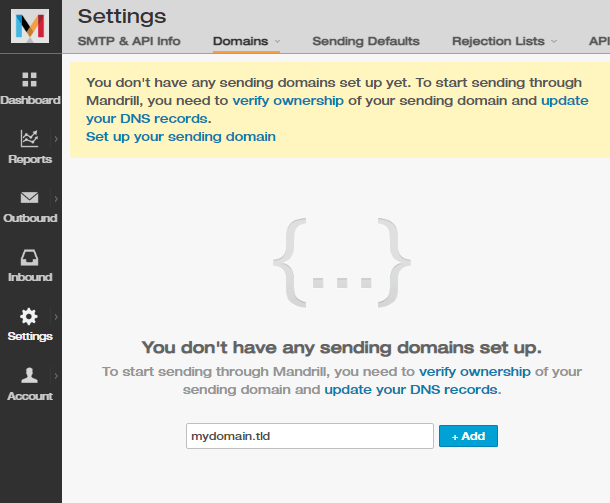Image resolution: width=610 pixels, height=503 pixels.
Task: Expand the Settings submenu chevron
Action: click(x=56, y=317)
